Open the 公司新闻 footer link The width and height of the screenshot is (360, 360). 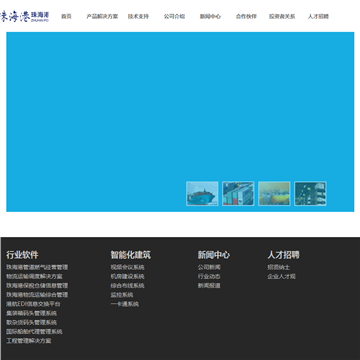[x=209, y=267]
